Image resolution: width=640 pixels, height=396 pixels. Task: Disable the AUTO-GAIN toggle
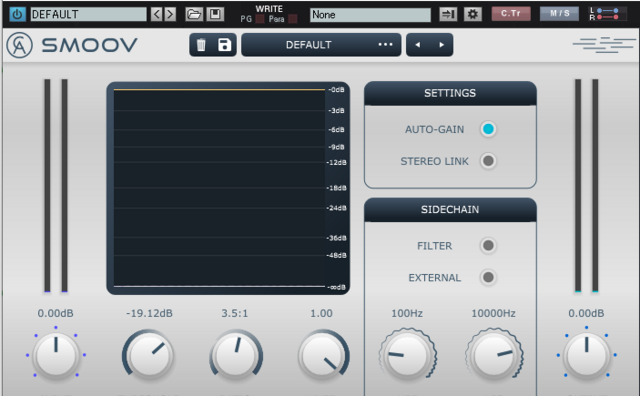point(488,129)
